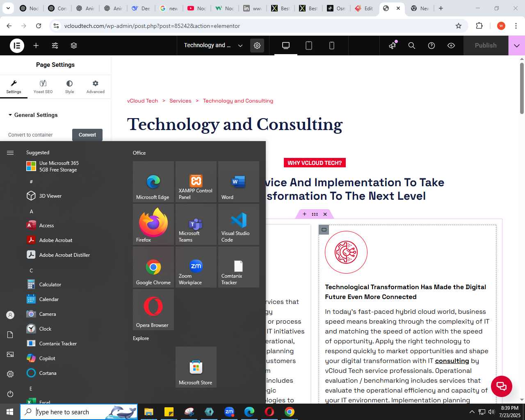Expand the Publish options arrow

coord(517,46)
